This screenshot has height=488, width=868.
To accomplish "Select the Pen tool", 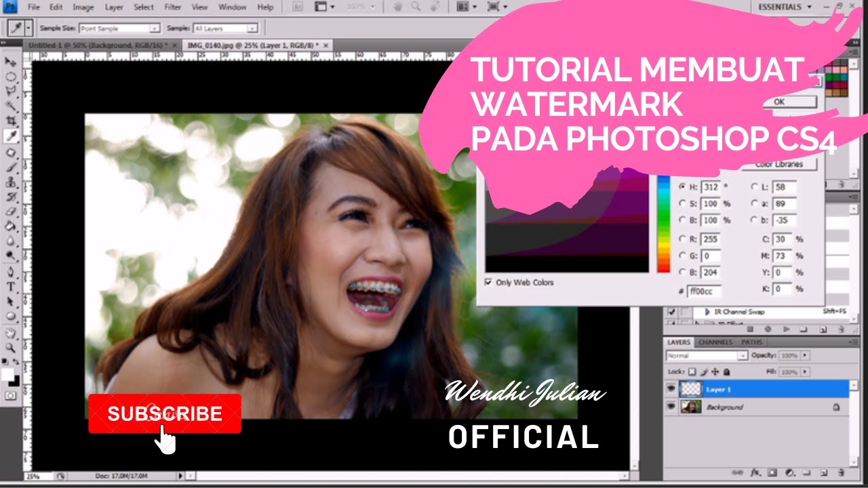I will (11, 272).
